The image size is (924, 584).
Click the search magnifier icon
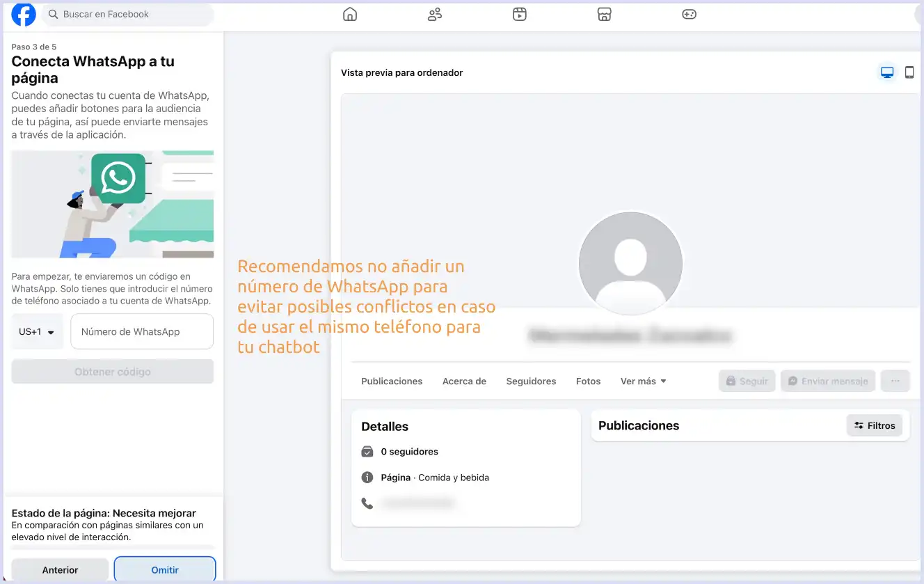pos(54,14)
